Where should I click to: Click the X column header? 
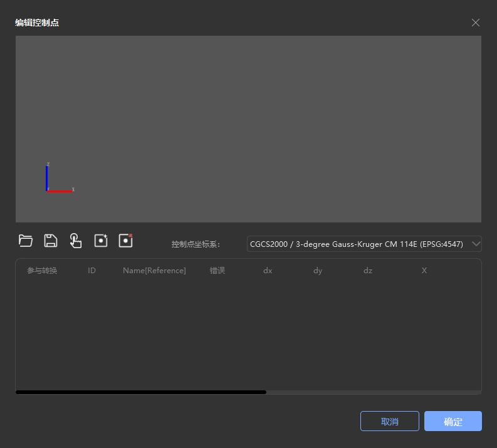point(424,271)
